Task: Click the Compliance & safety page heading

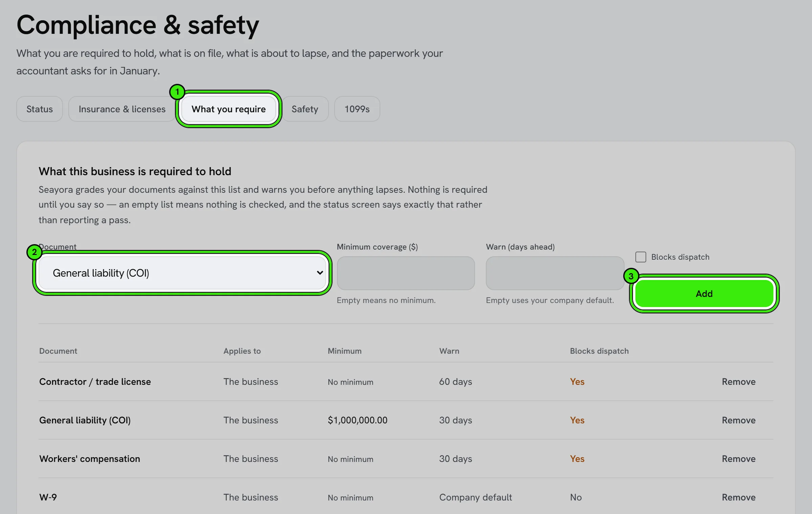Action: [138, 25]
